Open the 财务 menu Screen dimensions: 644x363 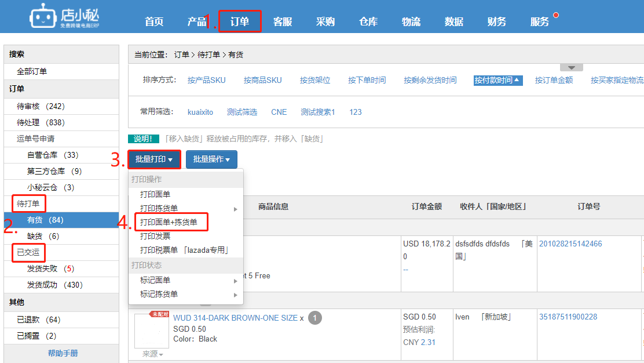496,21
